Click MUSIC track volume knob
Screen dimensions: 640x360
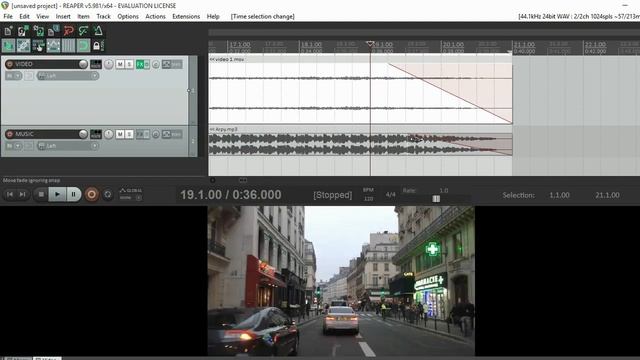pos(83,134)
